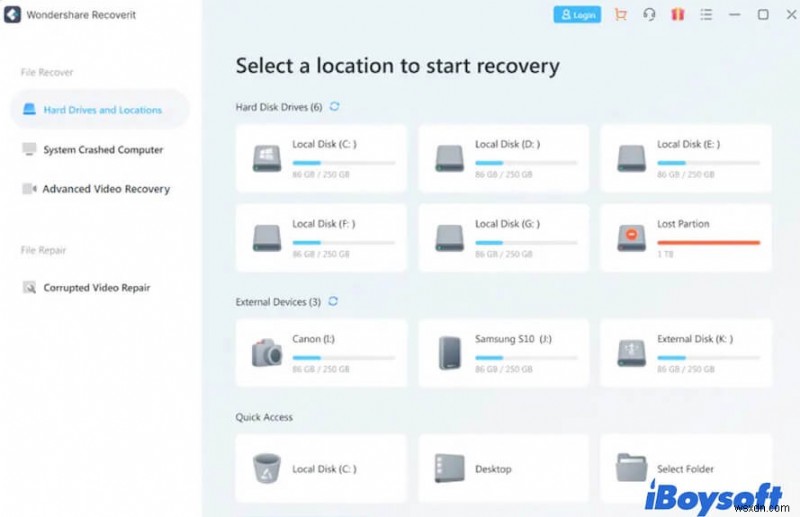Click the red gift box icon
Screen dimensions: 800x517
pos(678,14)
